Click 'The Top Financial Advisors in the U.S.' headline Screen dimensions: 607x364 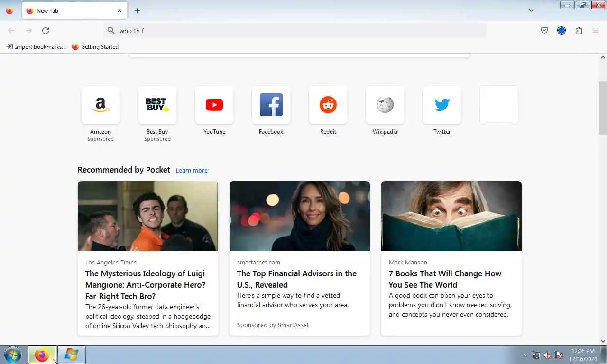click(297, 279)
